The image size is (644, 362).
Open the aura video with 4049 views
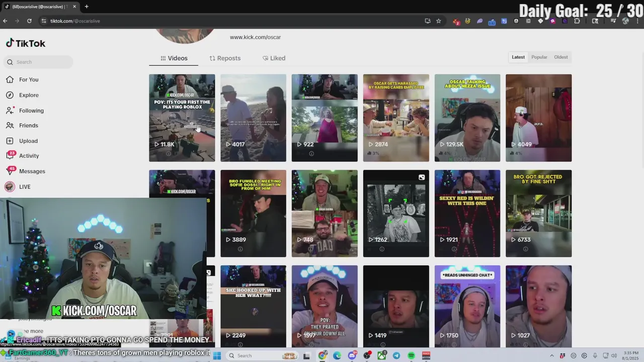coord(539,118)
